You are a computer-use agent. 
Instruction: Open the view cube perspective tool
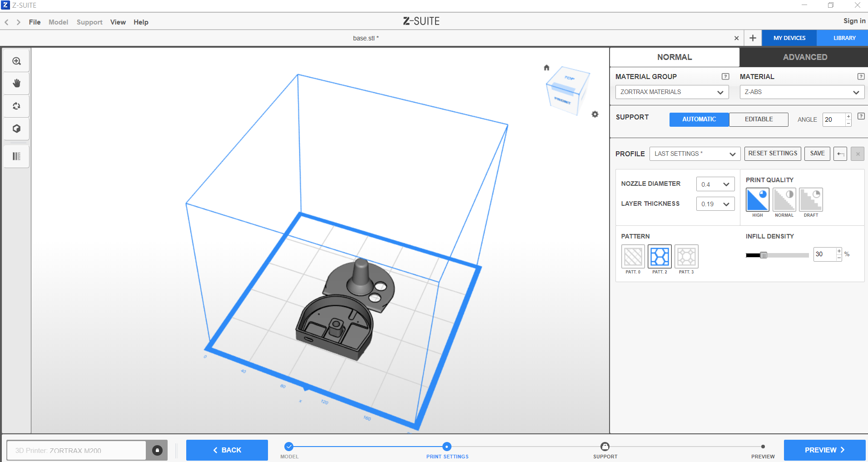tap(17, 129)
